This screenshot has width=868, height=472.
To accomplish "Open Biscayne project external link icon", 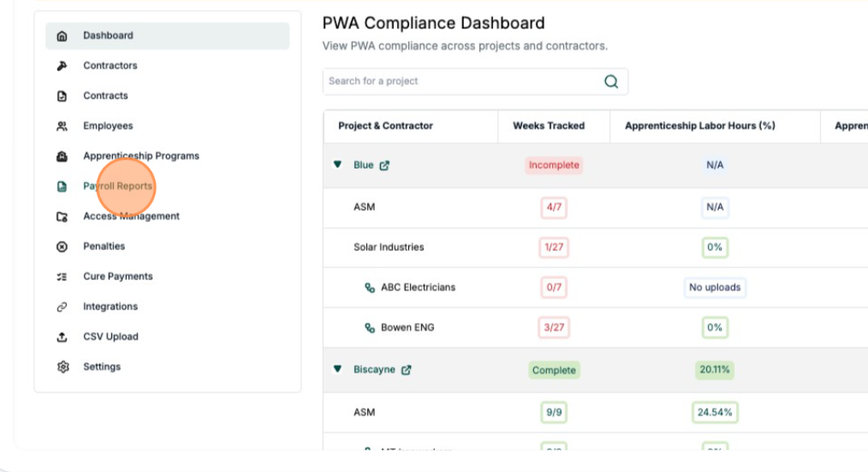I will coord(406,370).
